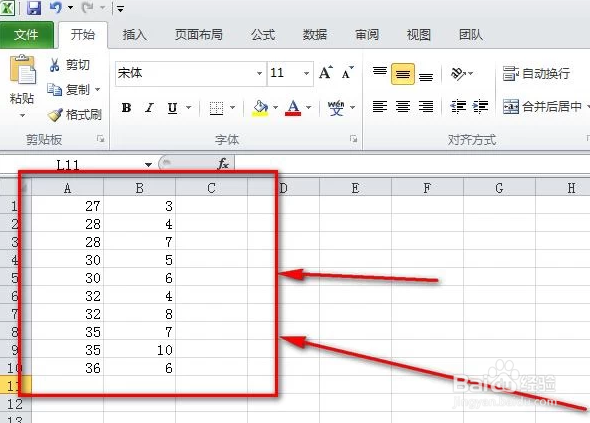Click the borders icon

tap(216, 108)
